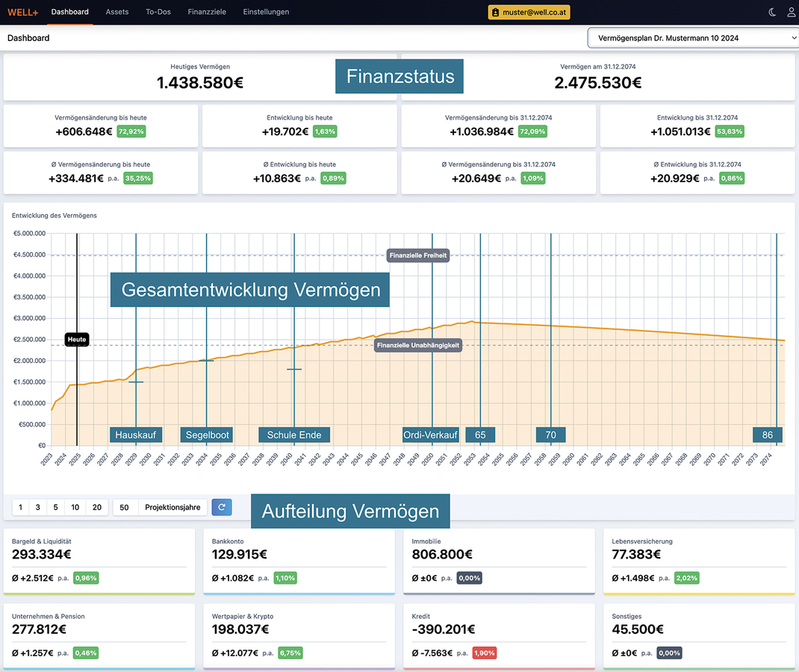
Task: Click the Hauskauf event marker
Action: pyautogui.click(x=136, y=435)
